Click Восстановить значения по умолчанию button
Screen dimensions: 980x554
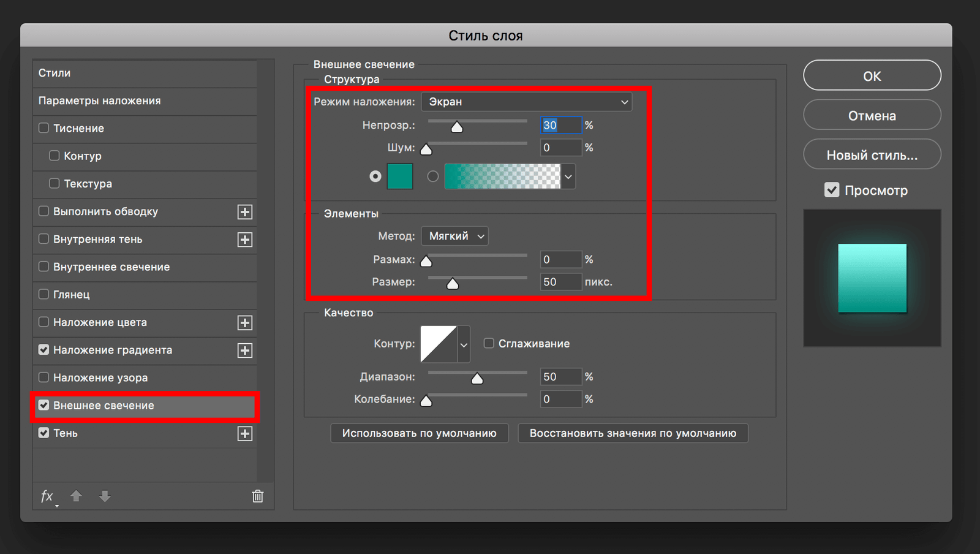point(633,433)
